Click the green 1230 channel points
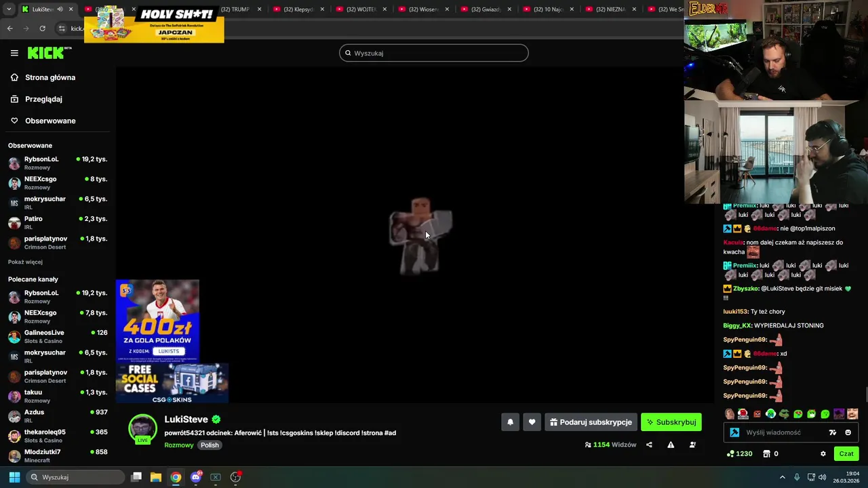 click(739, 453)
